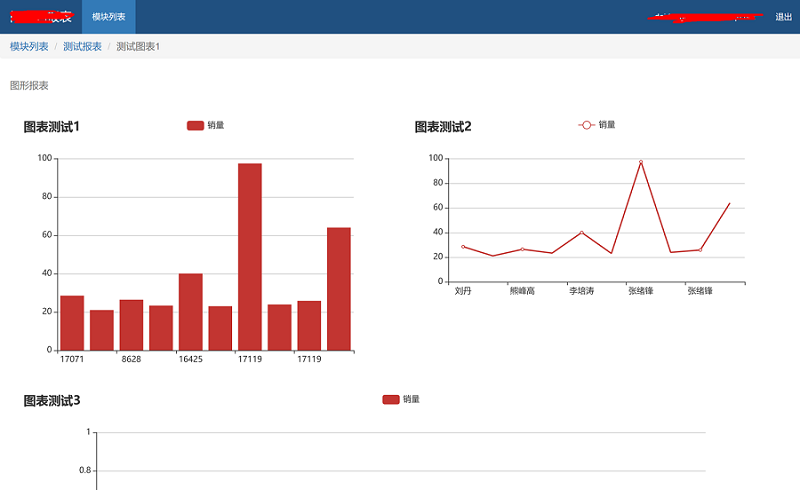This screenshot has height=490, width=800.
Task: Click the line point above 熊峰高
Action: pos(522,249)
